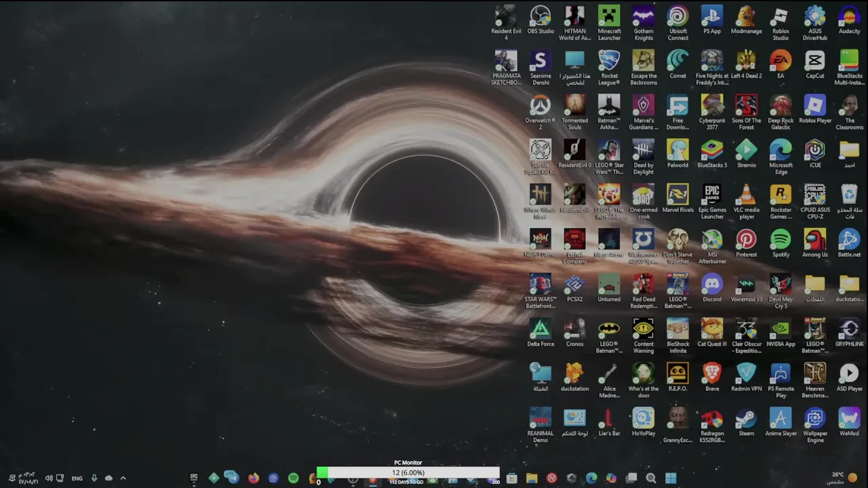868x488 pixels.
Task: Open MSI Afterburner shortcut
Action: pos(712,246)
